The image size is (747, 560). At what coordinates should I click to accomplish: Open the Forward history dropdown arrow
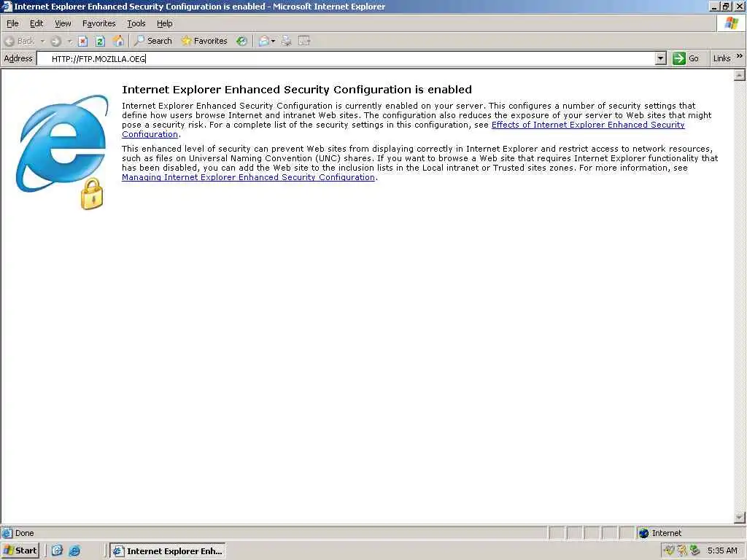pos(69,41)
